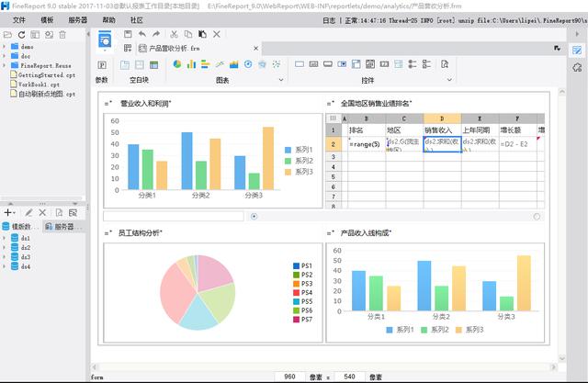Click the 日志 log button
Viewport: 588px width, 383px height.
(329, 20)
